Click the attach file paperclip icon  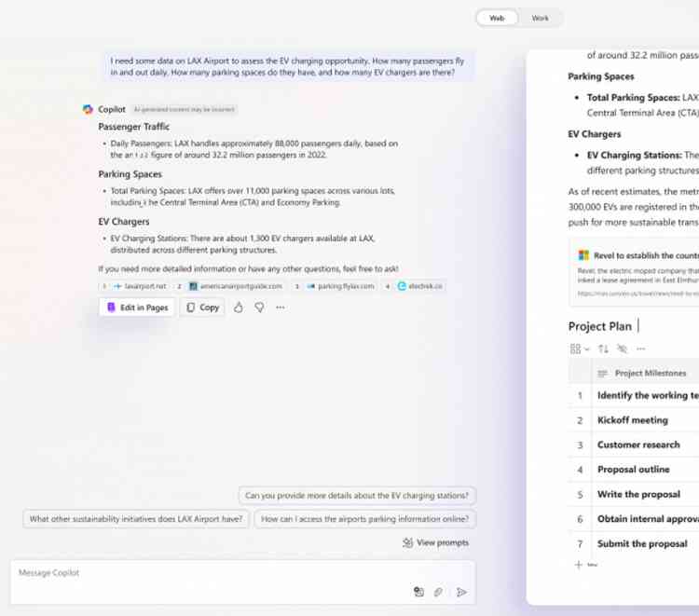(438, 592)
